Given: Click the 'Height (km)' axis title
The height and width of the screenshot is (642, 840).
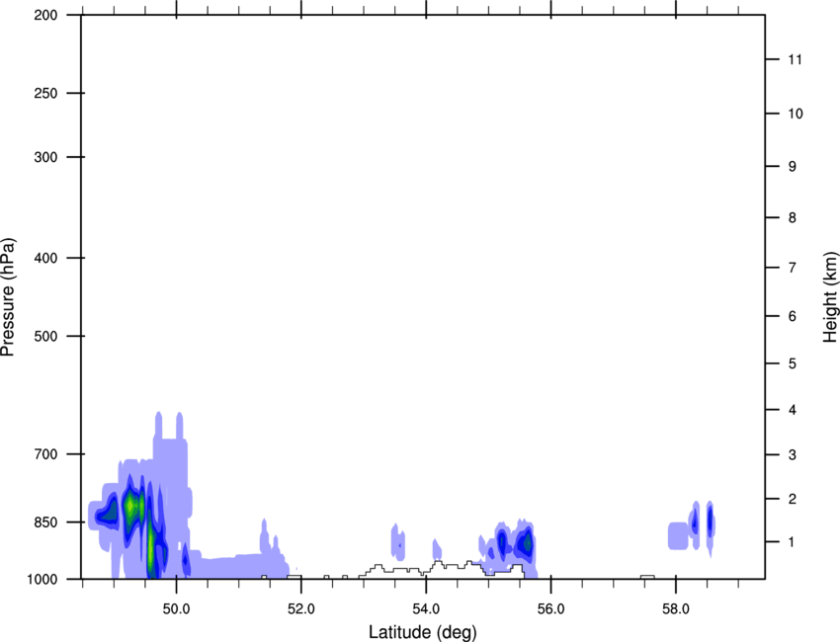Looking at the screenshot, I should (830, 297).
